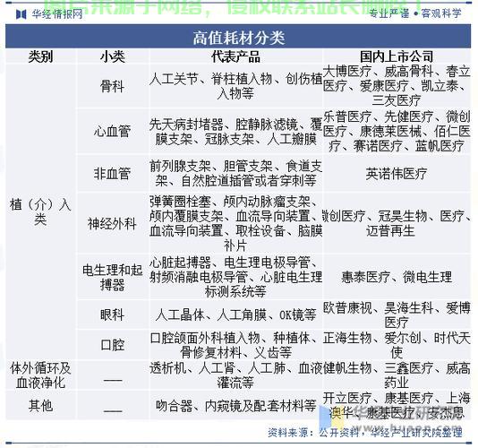Click the 大博医疗、威高骨科 companies cell
Screen dimensions: 478x448
coord(397,86)
